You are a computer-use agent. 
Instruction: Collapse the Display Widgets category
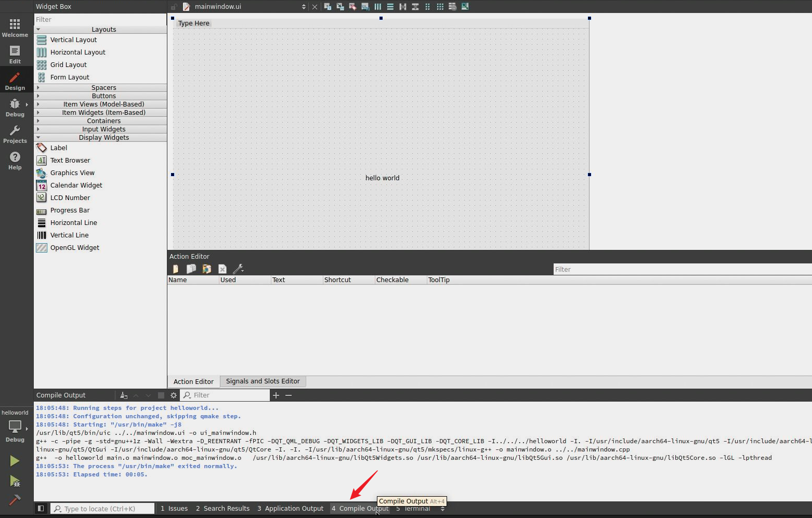pyautogui.click(x=103, y=138)
